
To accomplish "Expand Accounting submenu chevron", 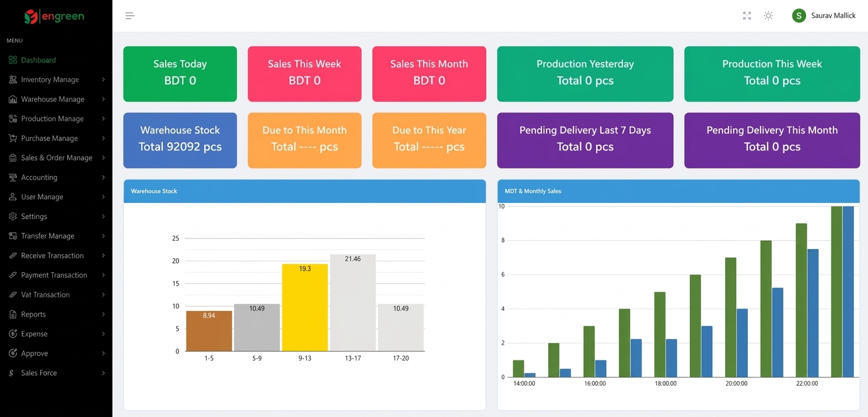I will pyautogui.click(x=103, y=177).
